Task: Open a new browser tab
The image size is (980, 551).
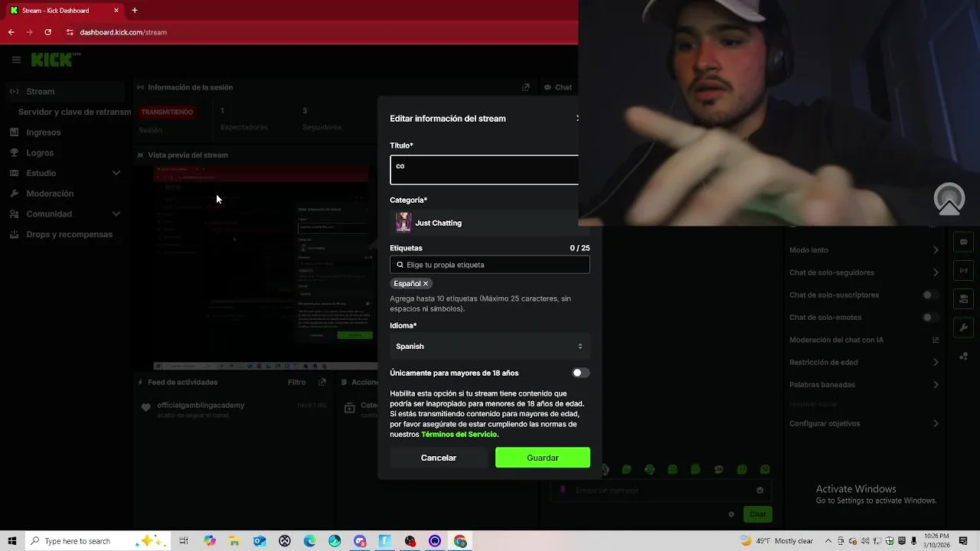Action: (x=135, y=11)
